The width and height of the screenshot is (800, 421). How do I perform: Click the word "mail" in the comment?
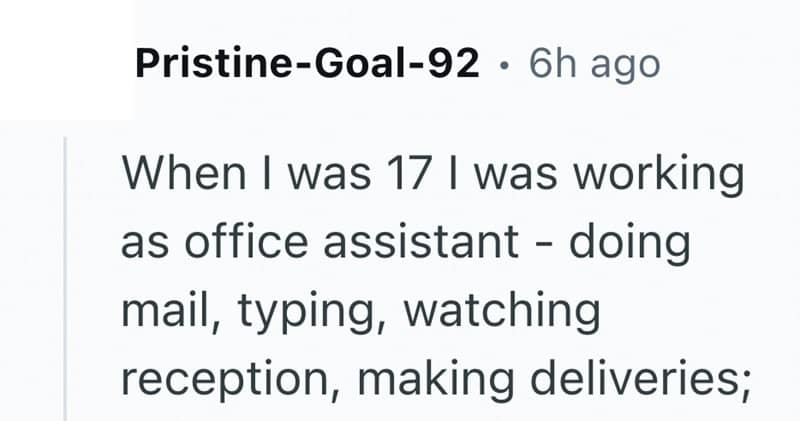[160, 312]
